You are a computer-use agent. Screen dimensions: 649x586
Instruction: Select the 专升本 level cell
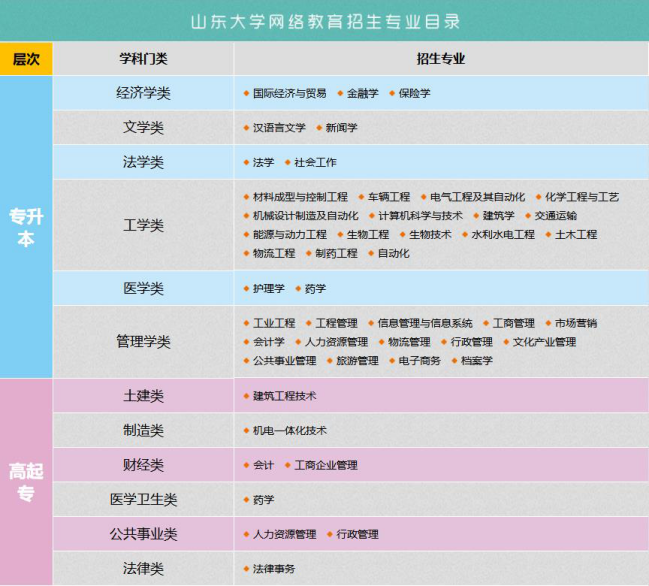(x=26, y=227)
